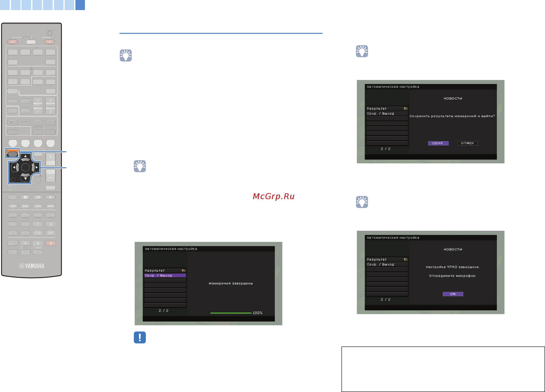Click the ОТМЕН cancel button
This screenshot has width=545, height=392.
tap(467, 143)
